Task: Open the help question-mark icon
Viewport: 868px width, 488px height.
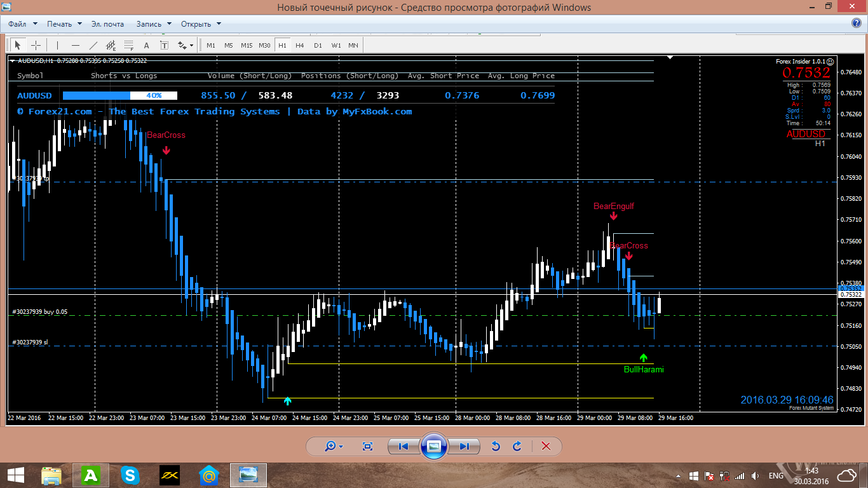Action: [857, 24]
